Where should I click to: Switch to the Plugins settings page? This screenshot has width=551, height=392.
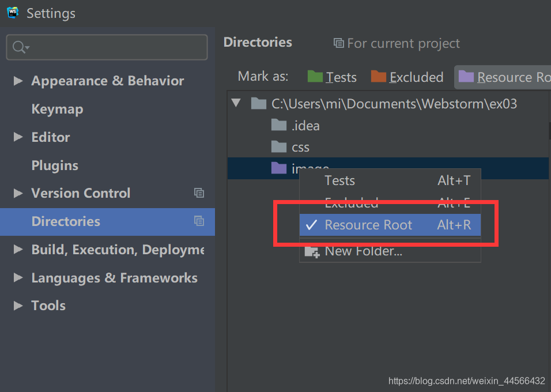tap(55, 165)
